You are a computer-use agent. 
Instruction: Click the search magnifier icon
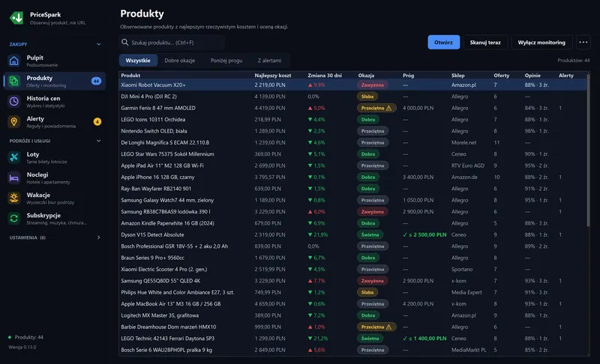[124, 42]
